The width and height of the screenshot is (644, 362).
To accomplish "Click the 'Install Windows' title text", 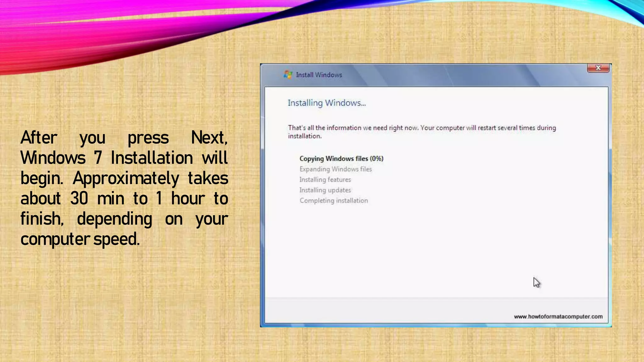I will point(319,75).
